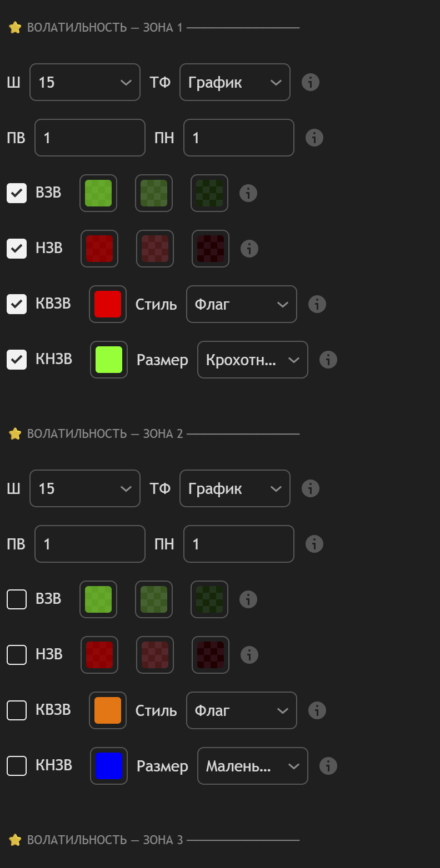Click info icon on Zone 1 НЗВ row

(249, 249)
